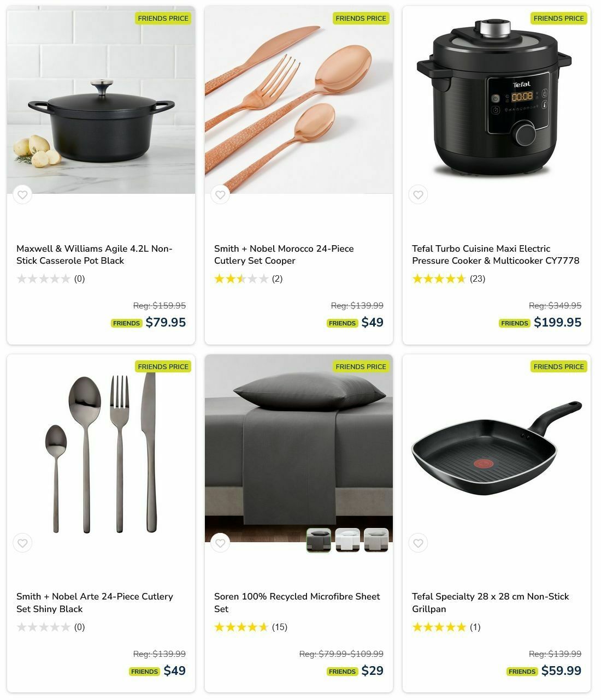Pick the light grey sheet colour swatch
Viewport: 601px width, 700px height.
click(x=376, y=540)
